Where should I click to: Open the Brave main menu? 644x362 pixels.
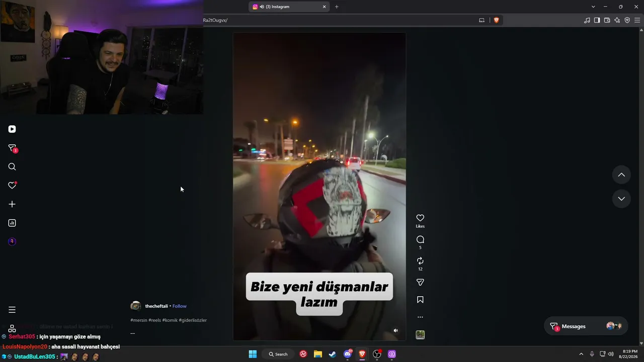click(637, 20)
